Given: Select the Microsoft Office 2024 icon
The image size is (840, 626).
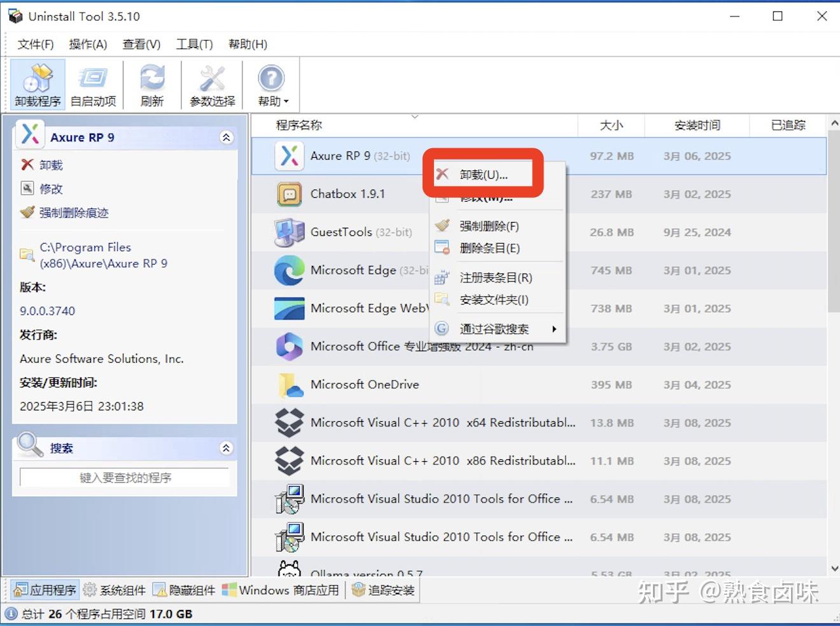Looking at the screenshot, I should coord(290,347).
